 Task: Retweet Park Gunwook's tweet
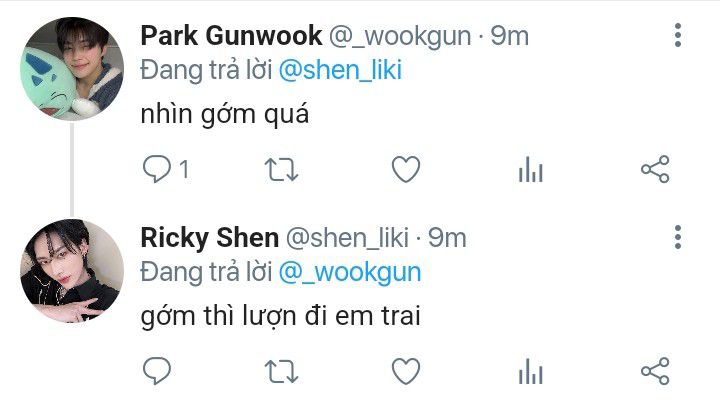[x=281, y=169]
